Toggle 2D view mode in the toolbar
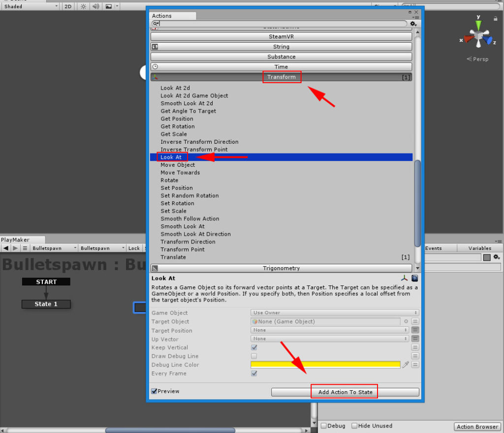 [67, 6]
